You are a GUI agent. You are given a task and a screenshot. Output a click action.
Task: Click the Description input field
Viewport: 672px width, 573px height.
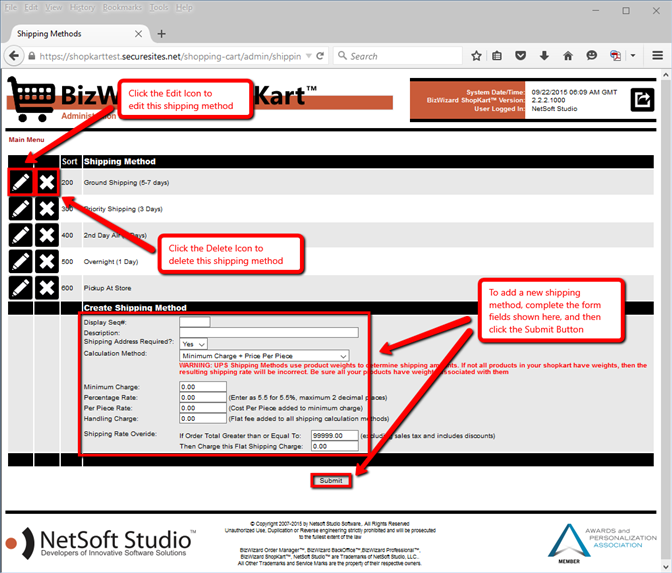click(269, 332)
